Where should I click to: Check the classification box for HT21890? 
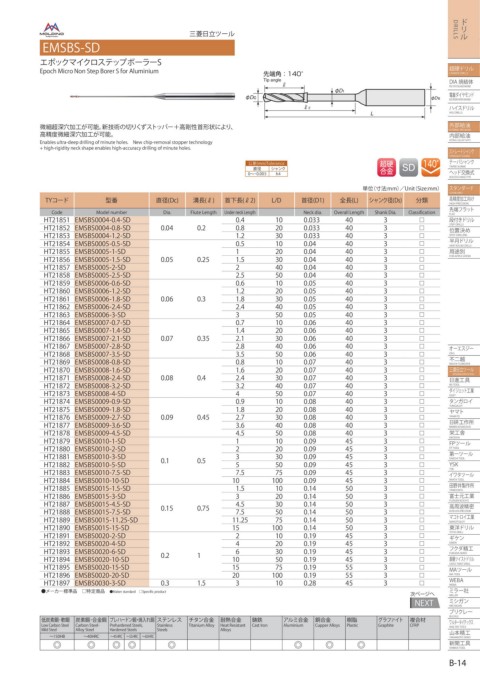422,528
